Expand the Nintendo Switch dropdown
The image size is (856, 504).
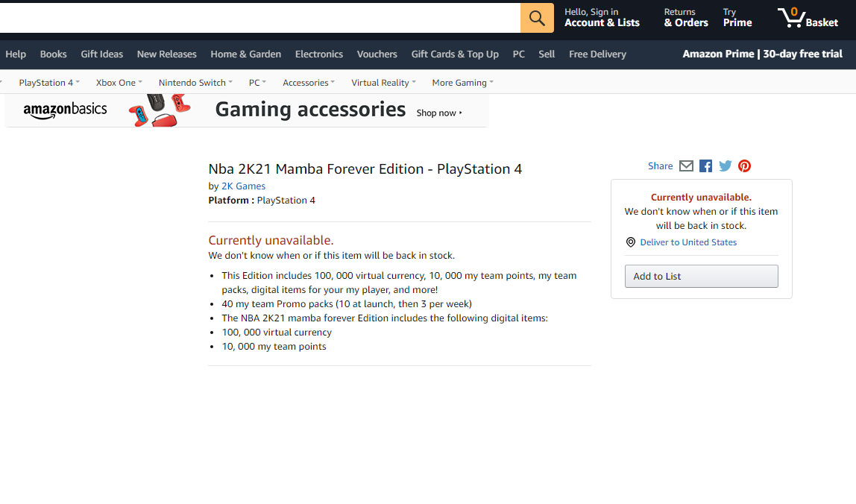point(195,83)
